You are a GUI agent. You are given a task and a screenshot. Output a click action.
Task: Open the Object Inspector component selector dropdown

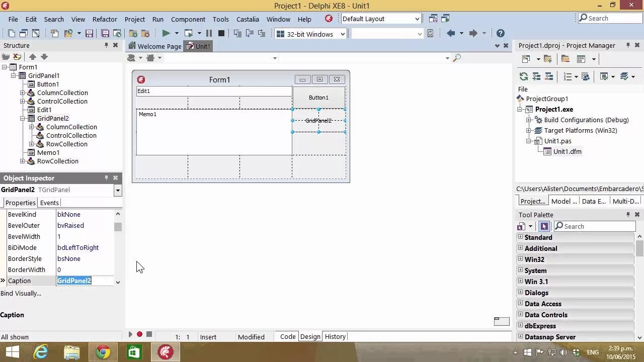(x=118, y=190)
